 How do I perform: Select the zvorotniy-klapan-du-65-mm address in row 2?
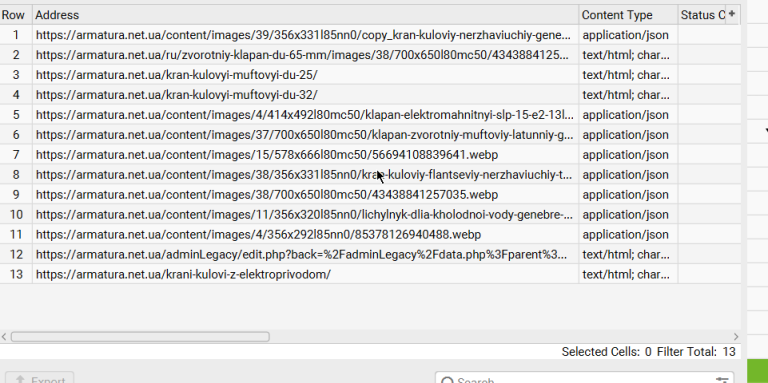306,55
